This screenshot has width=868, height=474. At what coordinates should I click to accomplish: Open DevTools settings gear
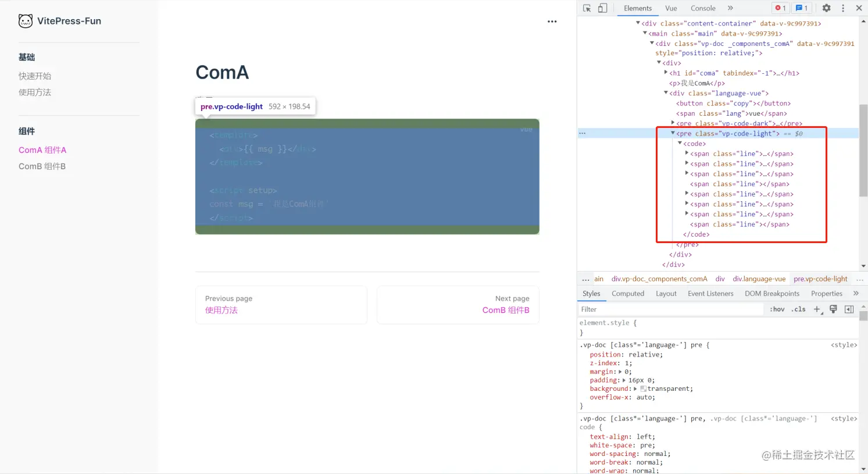826,8
